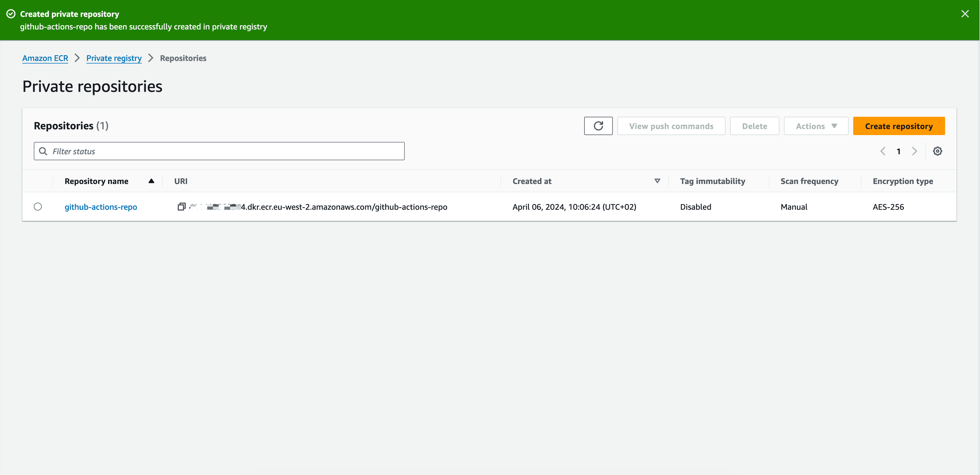
Task: Refresh the repositories list
Action: [598, 126]
